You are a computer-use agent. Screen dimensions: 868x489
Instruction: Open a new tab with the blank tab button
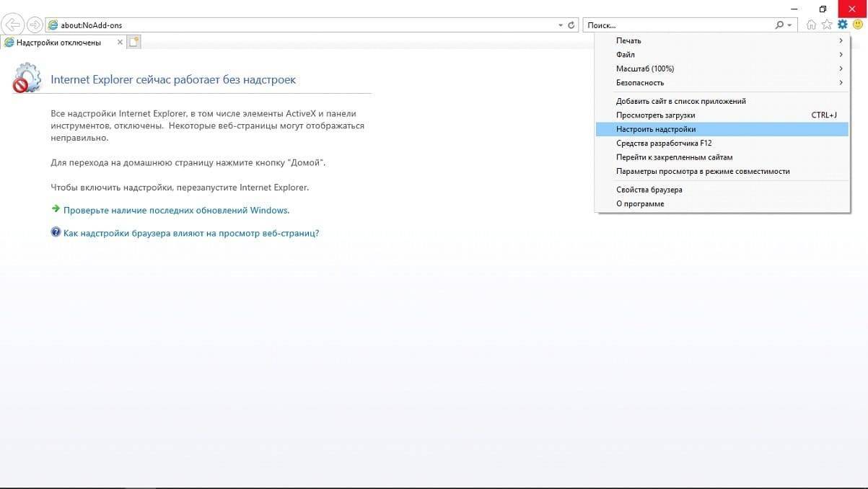point(133,42)
